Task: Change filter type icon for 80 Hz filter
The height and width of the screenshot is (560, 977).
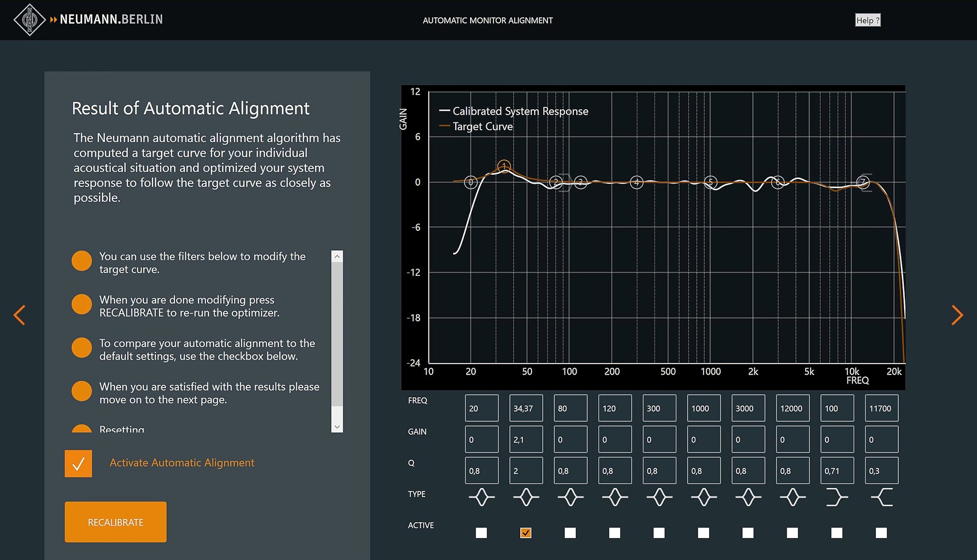Action: pos(570,497)
